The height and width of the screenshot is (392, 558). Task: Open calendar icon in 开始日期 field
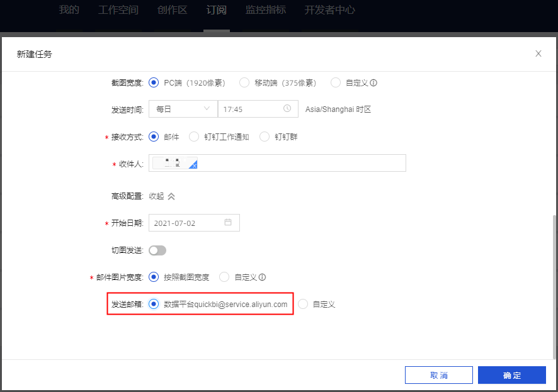[228, 222]
